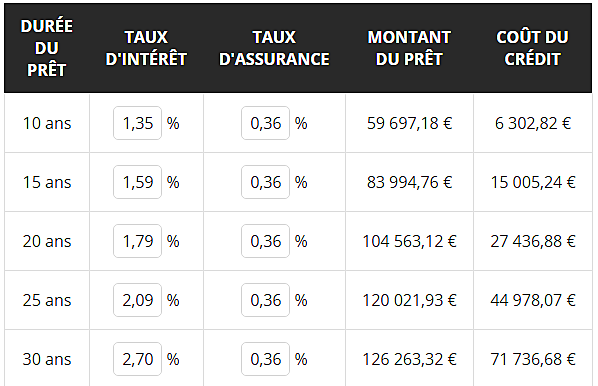Select the 126 263,32 € loan amount cell

[409, 359]
